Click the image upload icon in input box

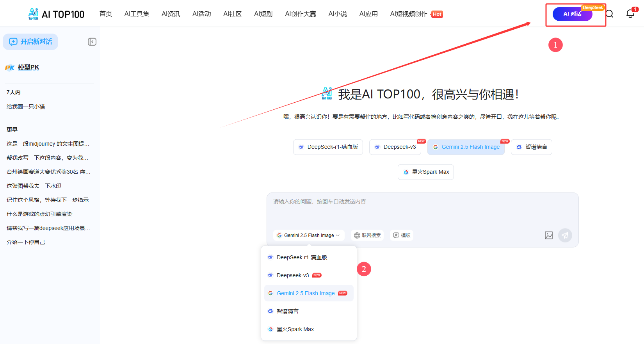click(x=548, y=235)
